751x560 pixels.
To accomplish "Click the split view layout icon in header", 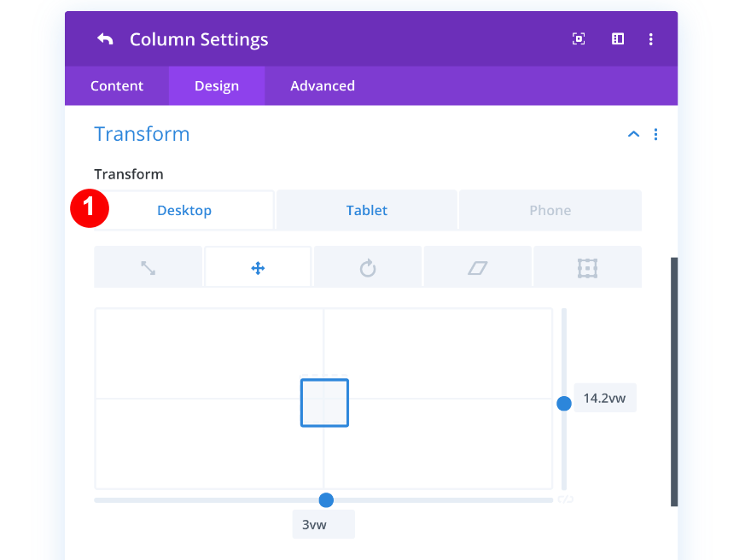I will 618,39.
